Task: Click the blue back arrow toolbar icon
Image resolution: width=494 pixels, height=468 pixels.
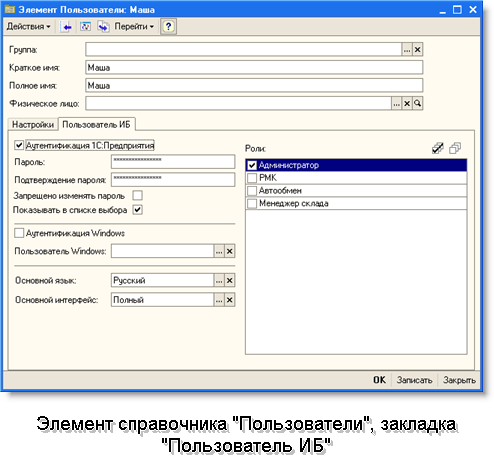Action: (x=67, y=27)
